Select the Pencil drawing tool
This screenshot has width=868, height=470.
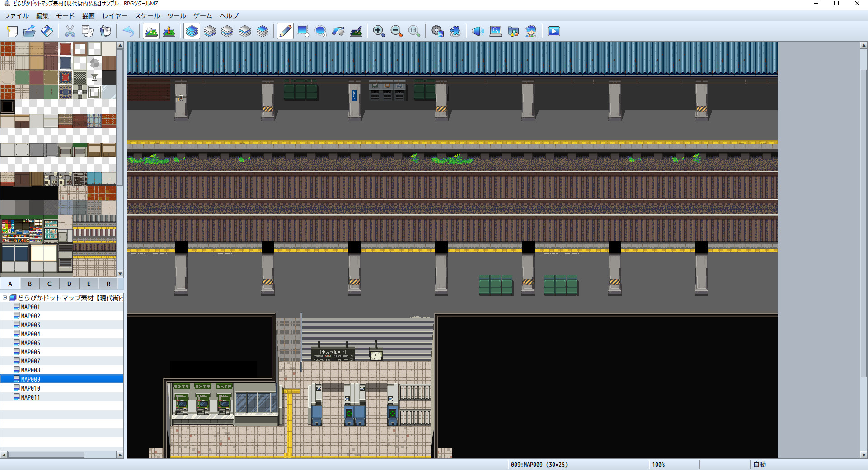[x=285, y=31]
